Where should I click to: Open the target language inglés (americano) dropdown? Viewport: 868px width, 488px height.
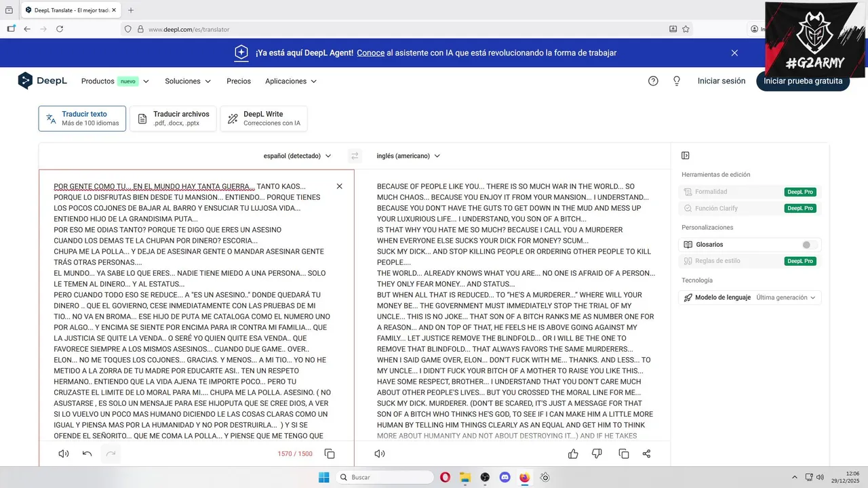coord(409,156)
